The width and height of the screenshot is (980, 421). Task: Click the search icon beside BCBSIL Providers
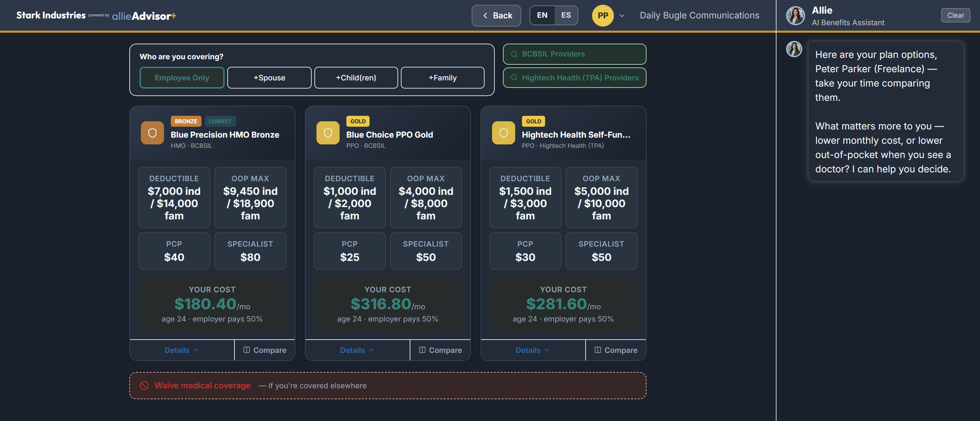(514, 54)
